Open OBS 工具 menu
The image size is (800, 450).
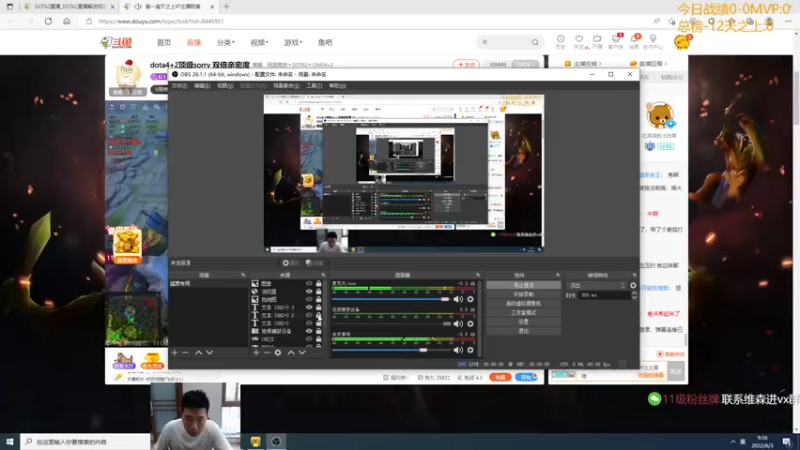pos(314,86)
